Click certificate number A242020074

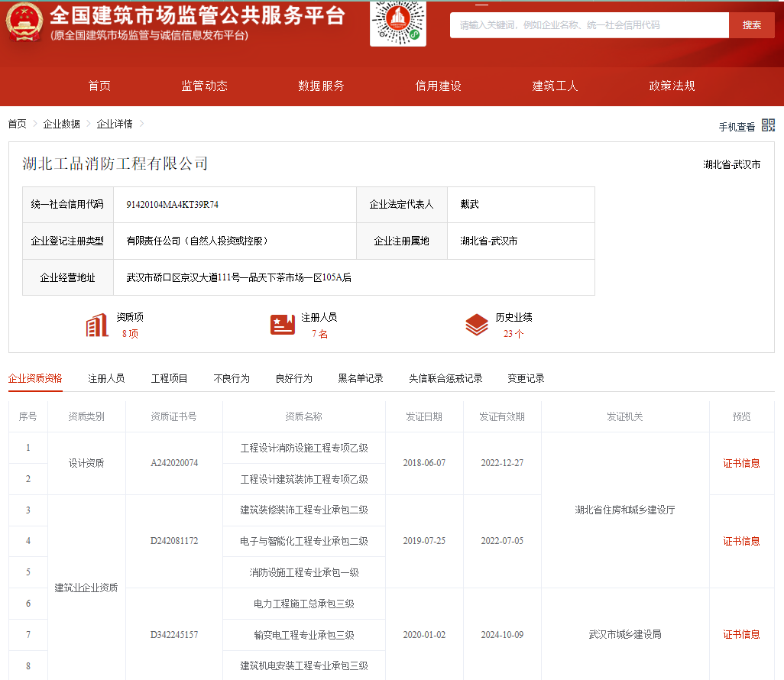pos(174,463)
